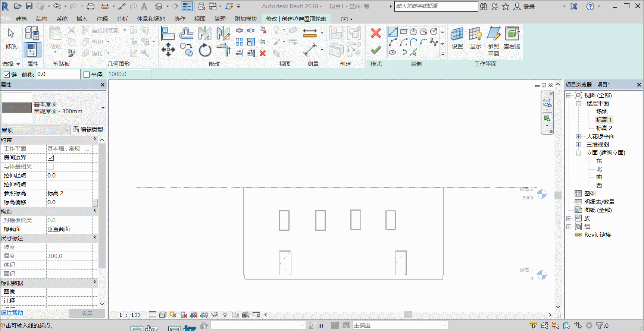Choose the Rectangle draw tool
Viewport: 644px width, 331px height.
[x=403, y=32]
